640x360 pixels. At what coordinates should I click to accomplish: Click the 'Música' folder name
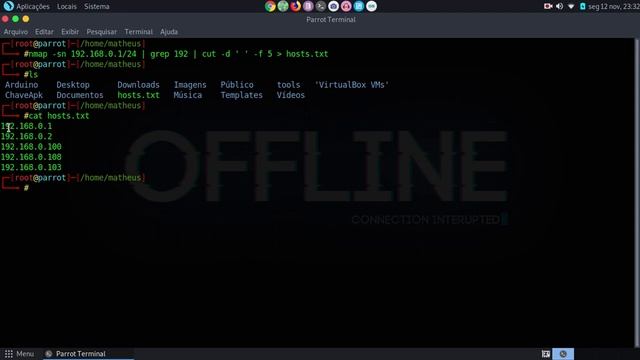coord(188,95)
